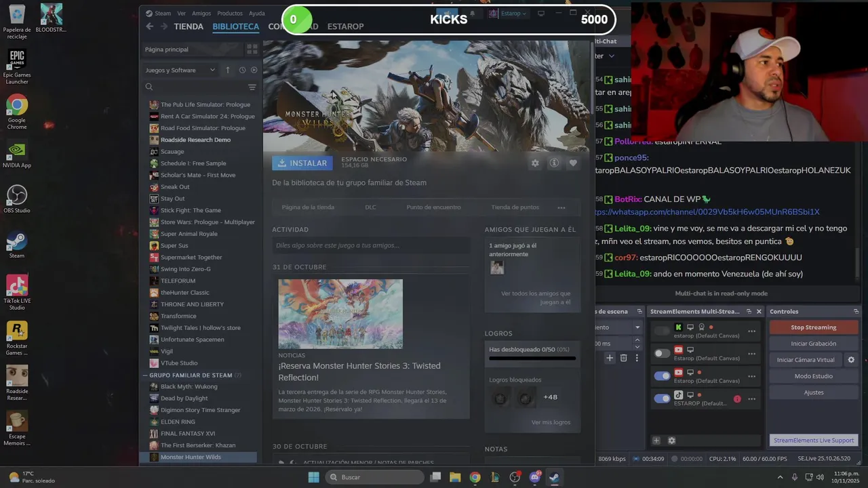Open OBS Studio desktop shortcut

pos(17,199)
